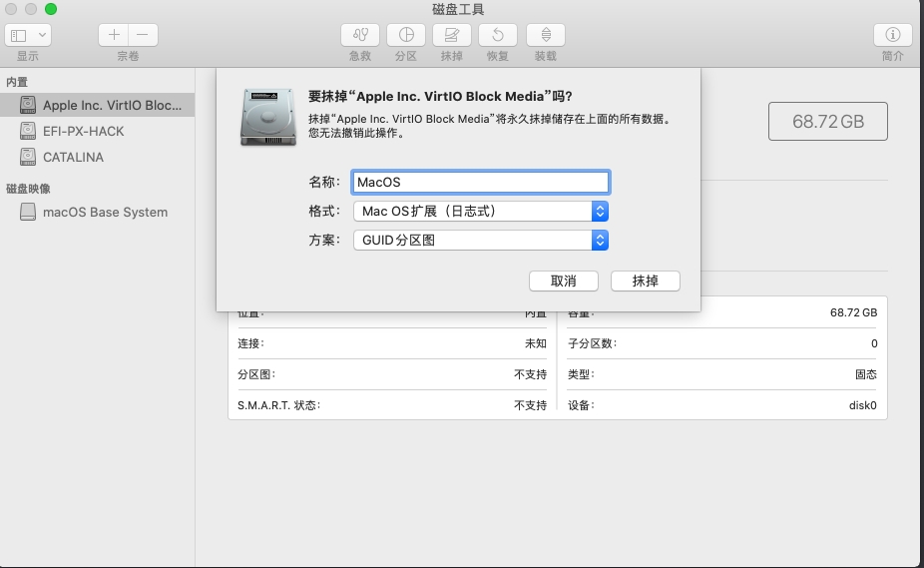Select macOS Base System disk image

click(x=97, y=212)
